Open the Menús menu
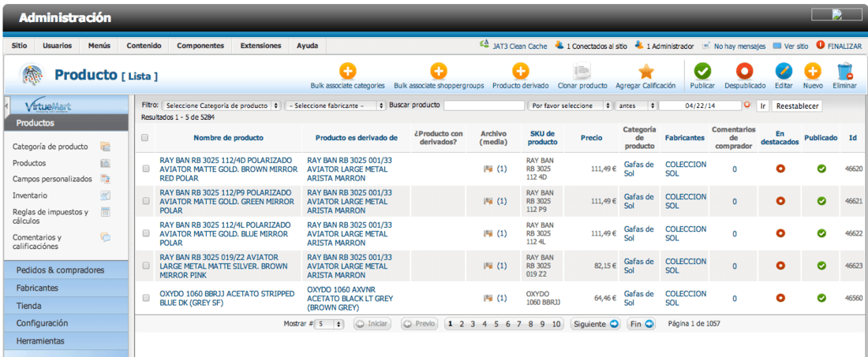Viewport: 868px width, 357px height. pyautogui.click(x=99, y=46)
